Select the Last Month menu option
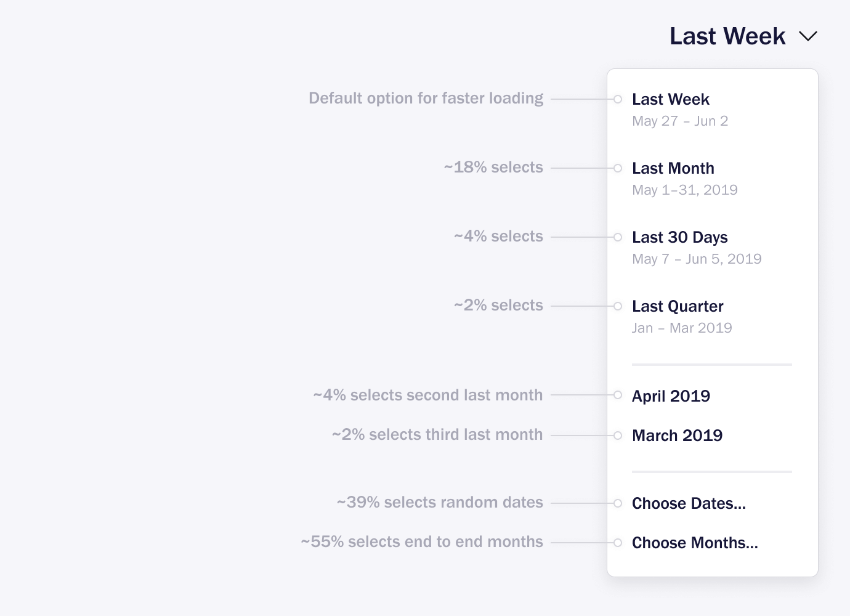 pyautogui.click(x=673, y=168)
